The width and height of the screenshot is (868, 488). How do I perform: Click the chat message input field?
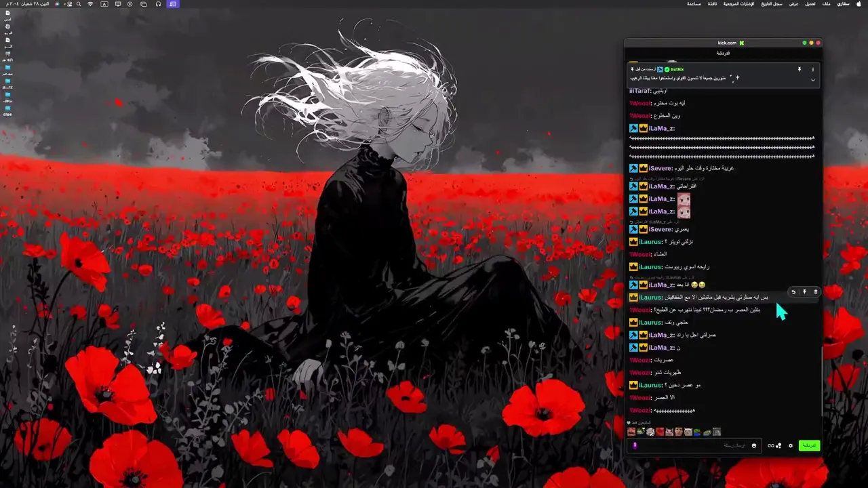point(694,445)
